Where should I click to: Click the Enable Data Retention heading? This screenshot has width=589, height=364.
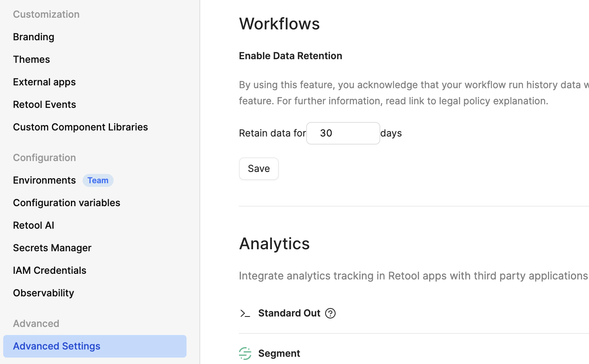[x=290, y=56]
